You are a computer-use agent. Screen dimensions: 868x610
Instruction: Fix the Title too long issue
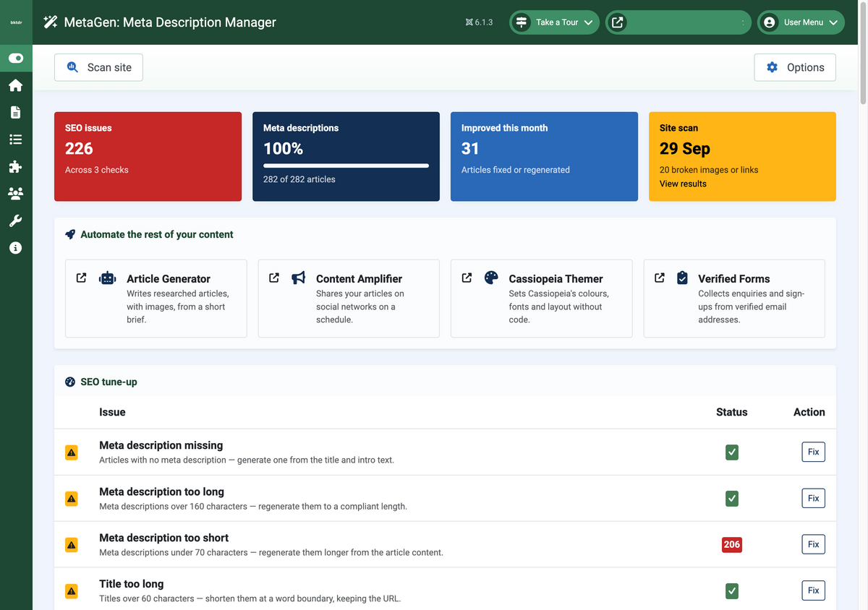pyautogui.click(x=814, y=591)
